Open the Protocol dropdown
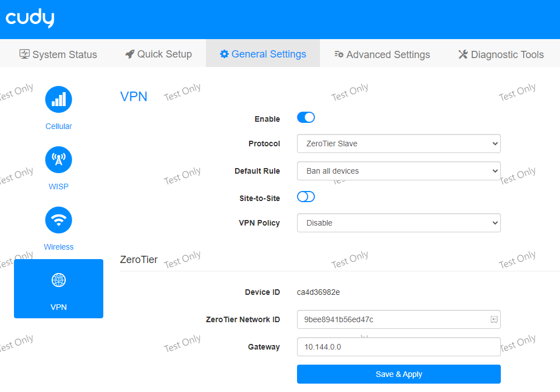 pos(399,144)
